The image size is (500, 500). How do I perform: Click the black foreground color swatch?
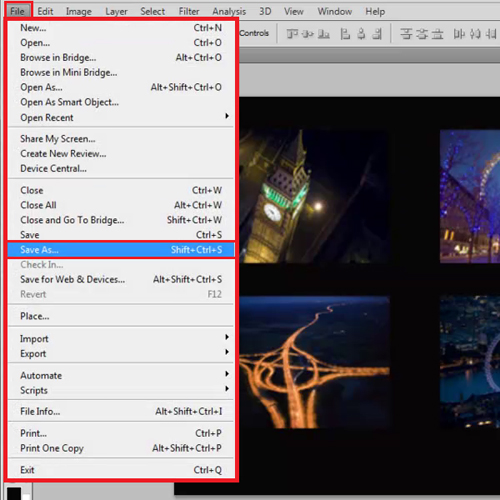tap(14, 493)
